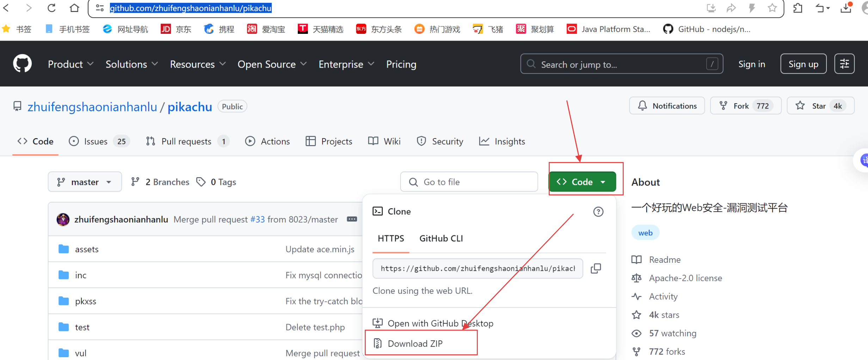Focus the Go to file search box
Screen dimensions: 868x360
pos(469,182)
